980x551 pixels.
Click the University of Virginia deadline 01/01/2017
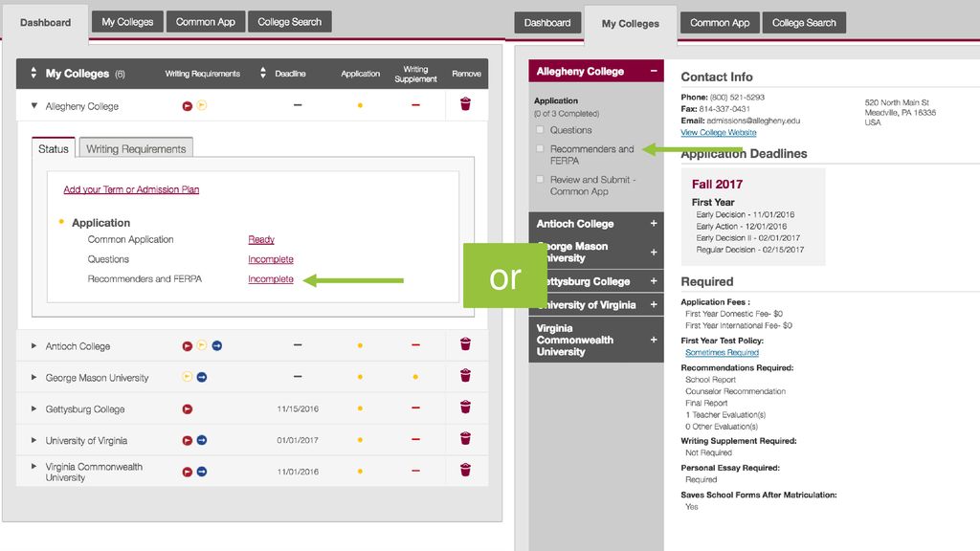point(298,440)
